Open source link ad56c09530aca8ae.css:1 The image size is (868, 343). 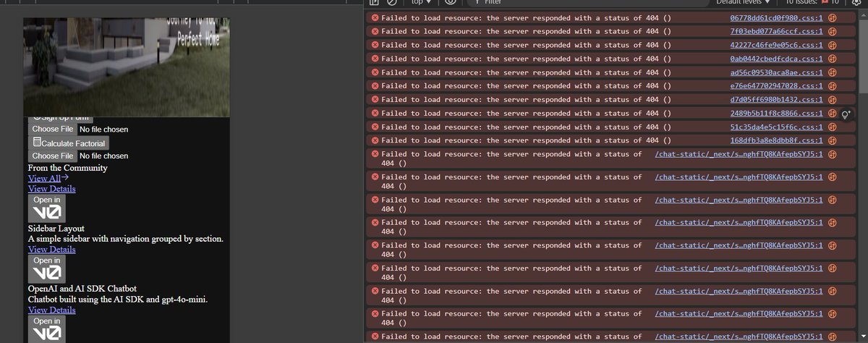pyautogui.click(x=776, y=72)
